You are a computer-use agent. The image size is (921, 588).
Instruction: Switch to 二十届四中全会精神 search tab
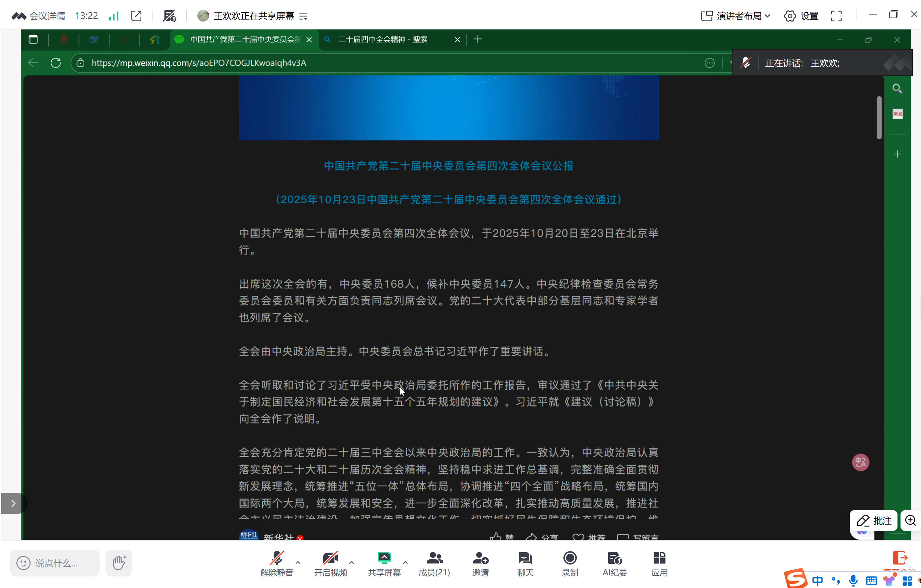click(383, 39)
